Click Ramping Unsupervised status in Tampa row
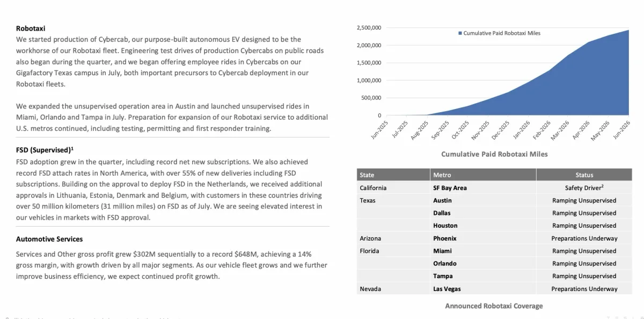Image resolution: width=644 pixels, height=319 pixels. coord(584,276)
